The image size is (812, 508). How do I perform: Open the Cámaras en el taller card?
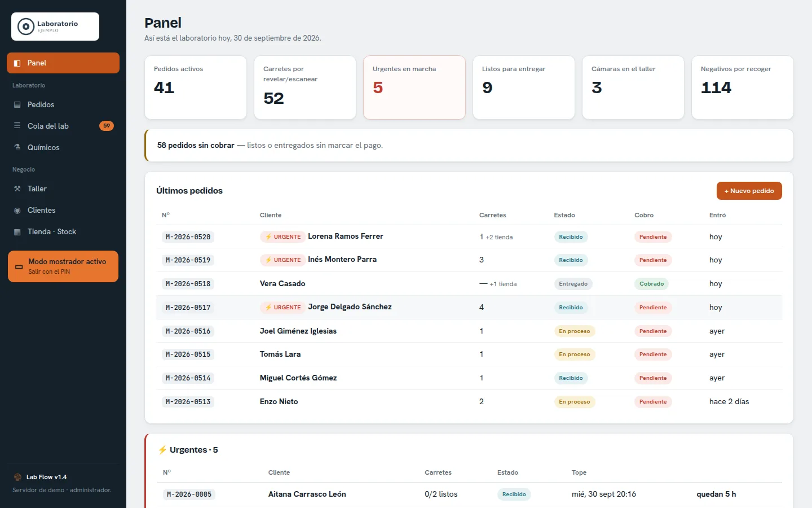pyautogui.click(x=633, y=87)
